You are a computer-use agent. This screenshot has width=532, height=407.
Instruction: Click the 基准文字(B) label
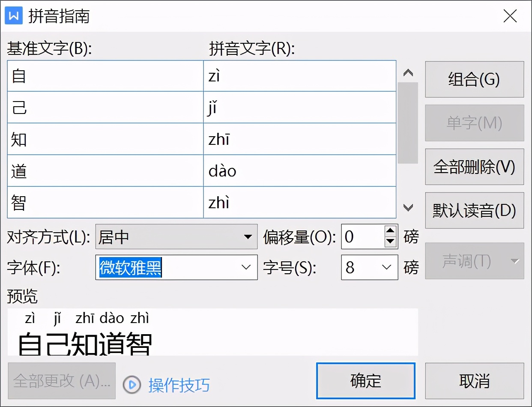pos(49,49)
